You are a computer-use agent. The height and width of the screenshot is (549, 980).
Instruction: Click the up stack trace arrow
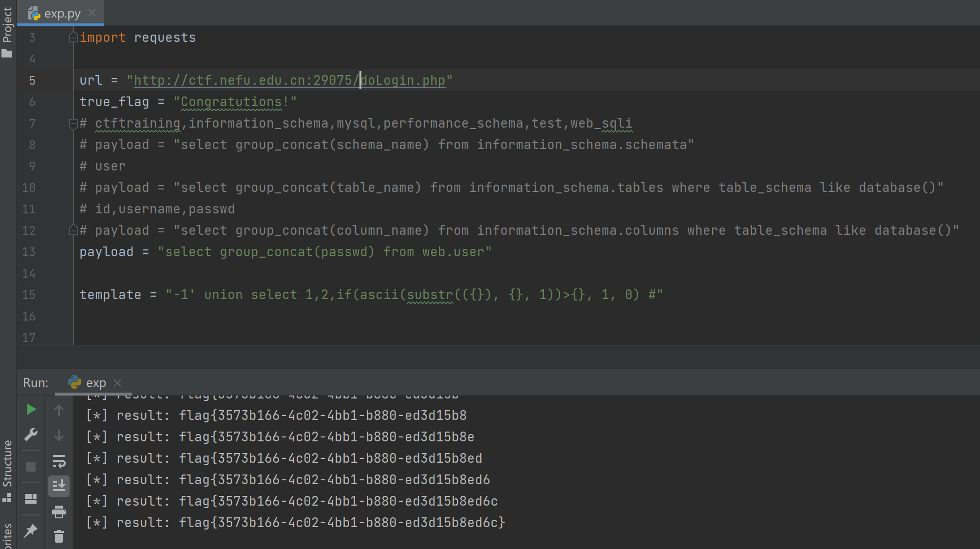coord(59,411)
